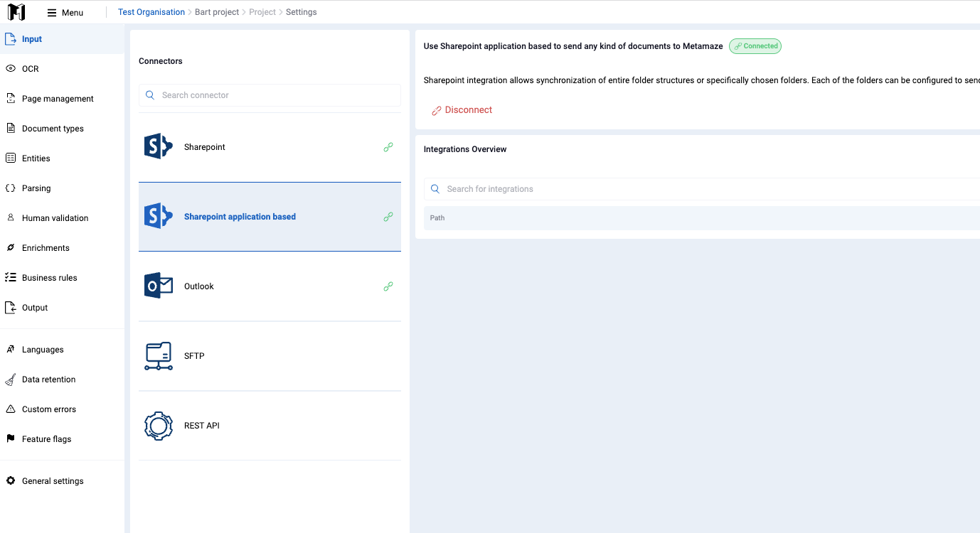
Task: Open Bart project breadcrumb link
Action: pos(217,12)
